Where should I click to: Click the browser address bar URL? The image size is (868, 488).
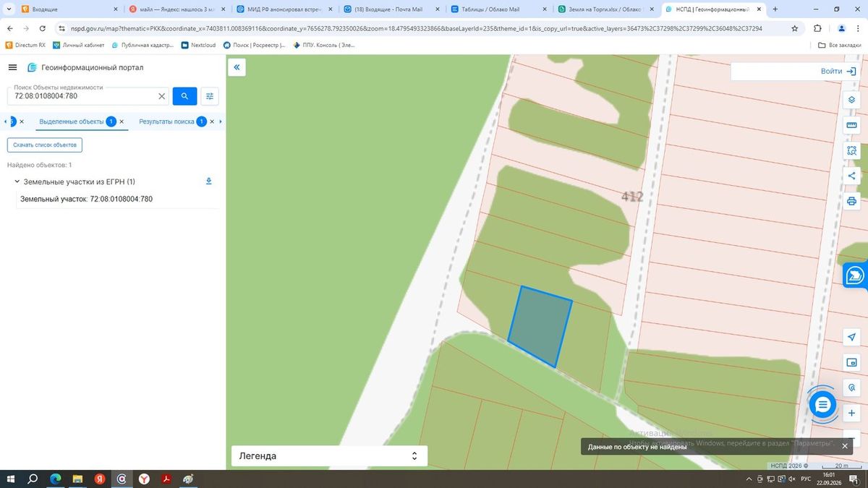pos(416,28)
